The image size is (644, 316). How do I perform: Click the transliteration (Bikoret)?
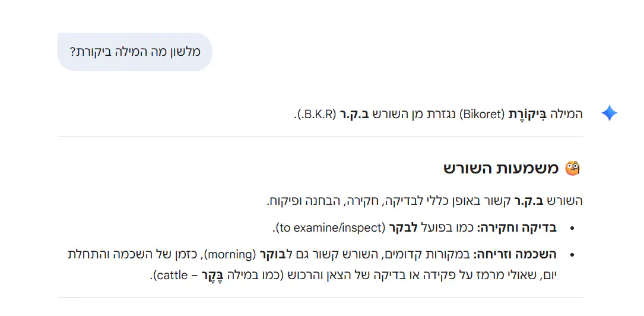pyautogui.click(x=481, y=113)
